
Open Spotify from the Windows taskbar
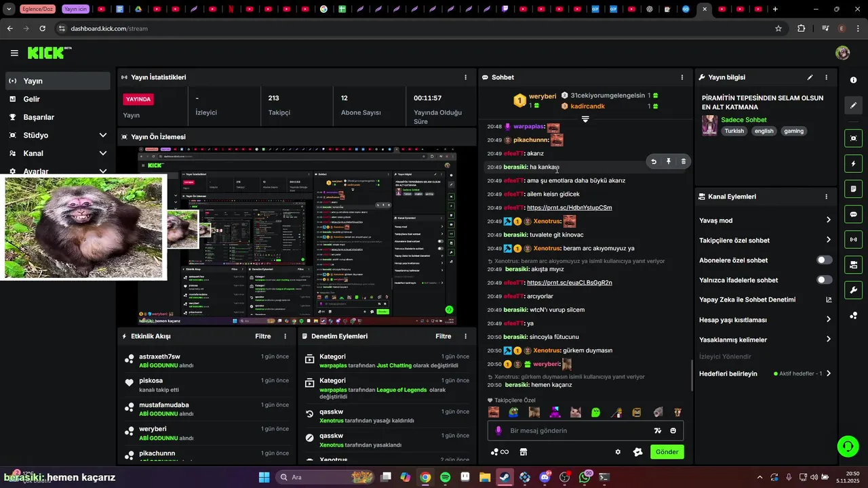click(445, 477)
